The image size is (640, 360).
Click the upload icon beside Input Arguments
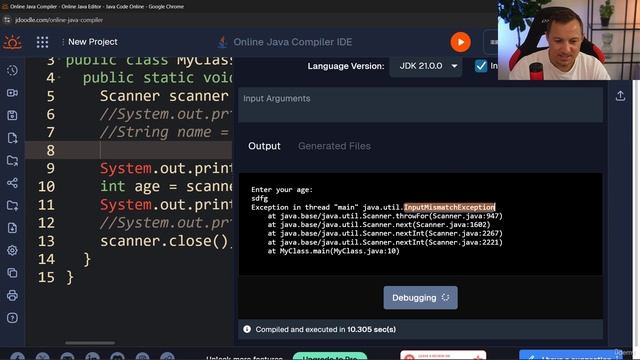point(620,96)
